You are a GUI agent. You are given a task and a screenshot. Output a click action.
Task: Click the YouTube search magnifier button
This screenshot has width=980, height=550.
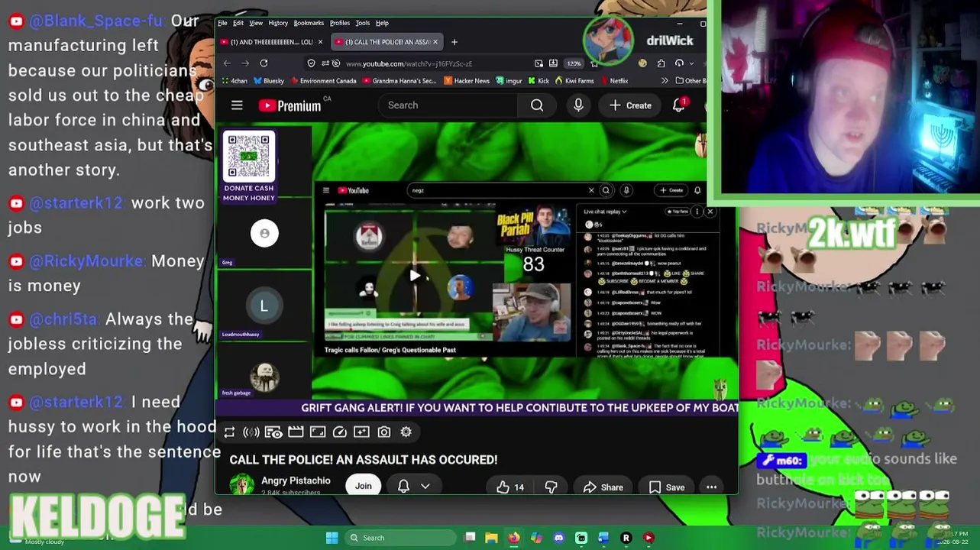click(537, 105)
